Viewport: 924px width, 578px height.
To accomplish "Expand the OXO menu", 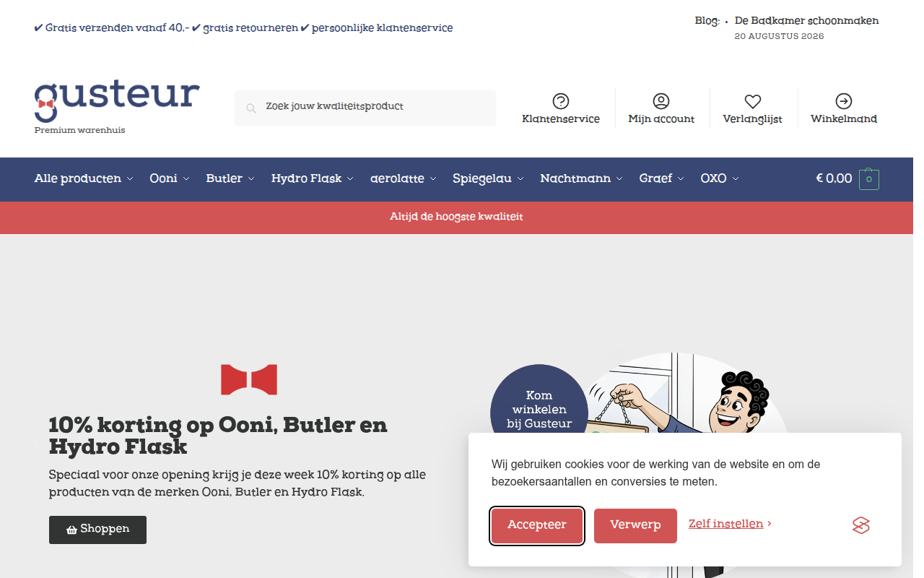I will [720, 178].
